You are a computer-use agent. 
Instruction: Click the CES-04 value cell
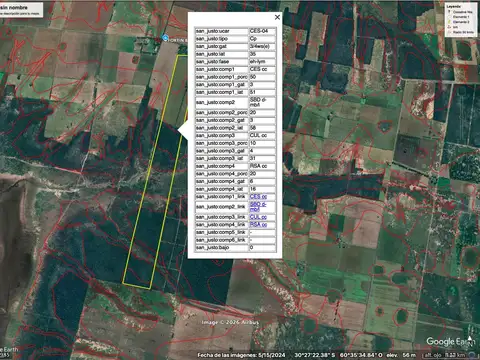(x=262, y=31)
